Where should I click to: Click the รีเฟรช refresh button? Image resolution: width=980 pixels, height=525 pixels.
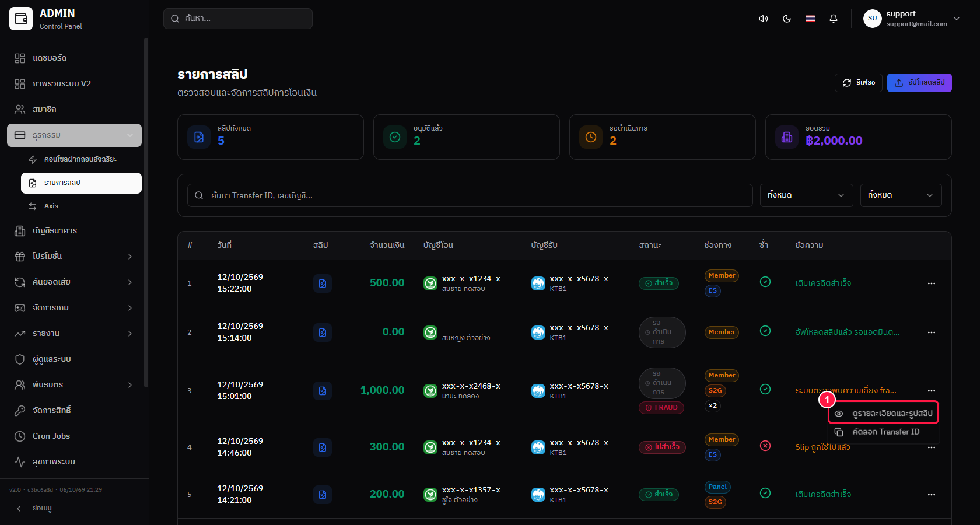point(859,83)
